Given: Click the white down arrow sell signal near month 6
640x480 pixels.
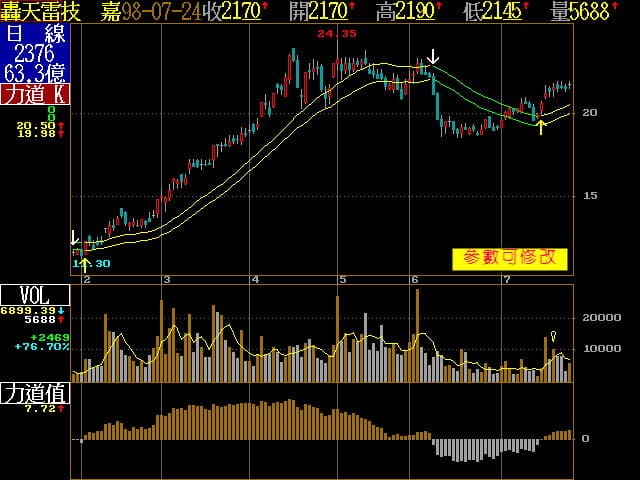Looking at the screenshot, I should tap(432, 56).
